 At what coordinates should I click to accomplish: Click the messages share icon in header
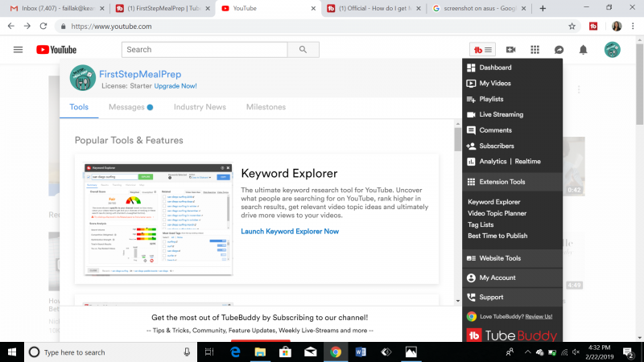click(x=559, y=50)
